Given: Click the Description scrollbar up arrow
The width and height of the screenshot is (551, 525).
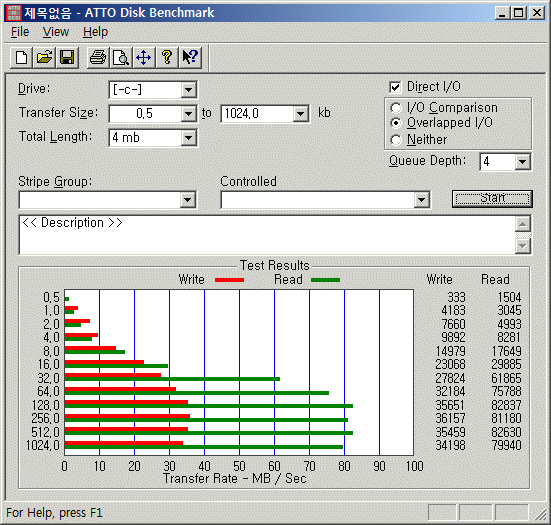Looking at the screenshot, I should coord(523,224).
